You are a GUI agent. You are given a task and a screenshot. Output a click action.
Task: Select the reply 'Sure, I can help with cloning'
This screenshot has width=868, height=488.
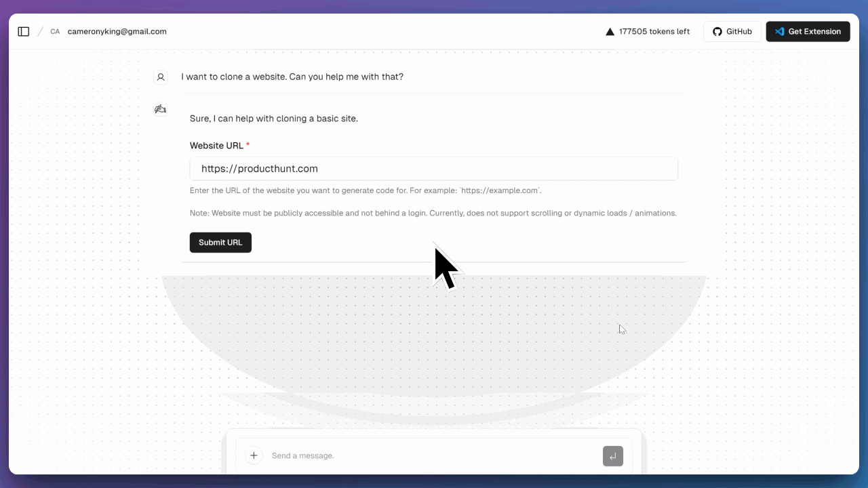click(x=274, y=119)
